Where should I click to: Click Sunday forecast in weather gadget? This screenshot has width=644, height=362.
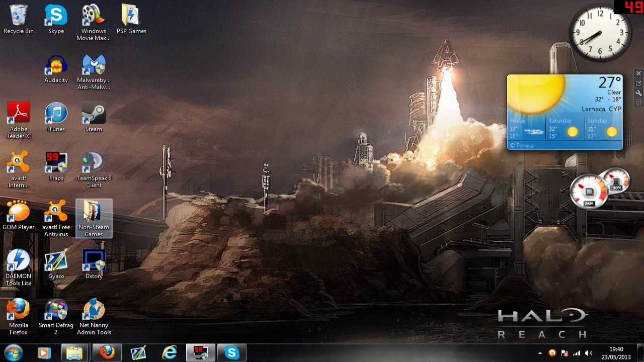603,129
